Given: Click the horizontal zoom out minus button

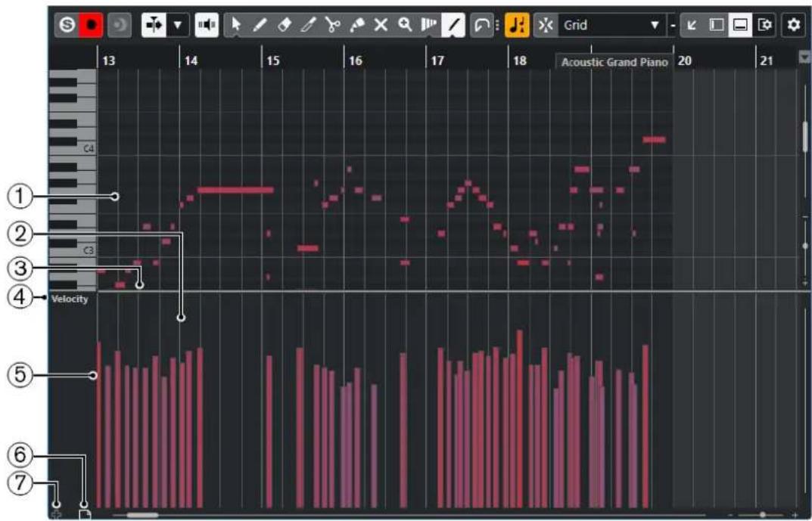Looking at the screenshot, I should coord(731,515).
